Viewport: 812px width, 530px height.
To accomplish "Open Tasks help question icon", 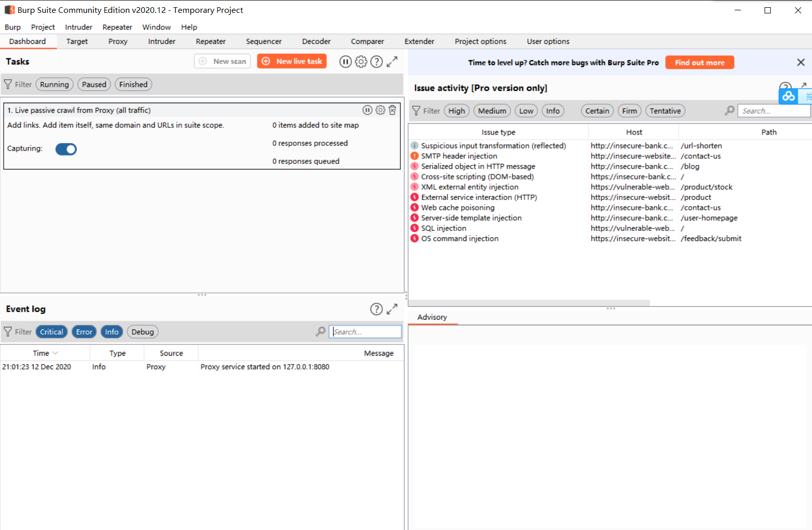I will [x=377, y=62].
